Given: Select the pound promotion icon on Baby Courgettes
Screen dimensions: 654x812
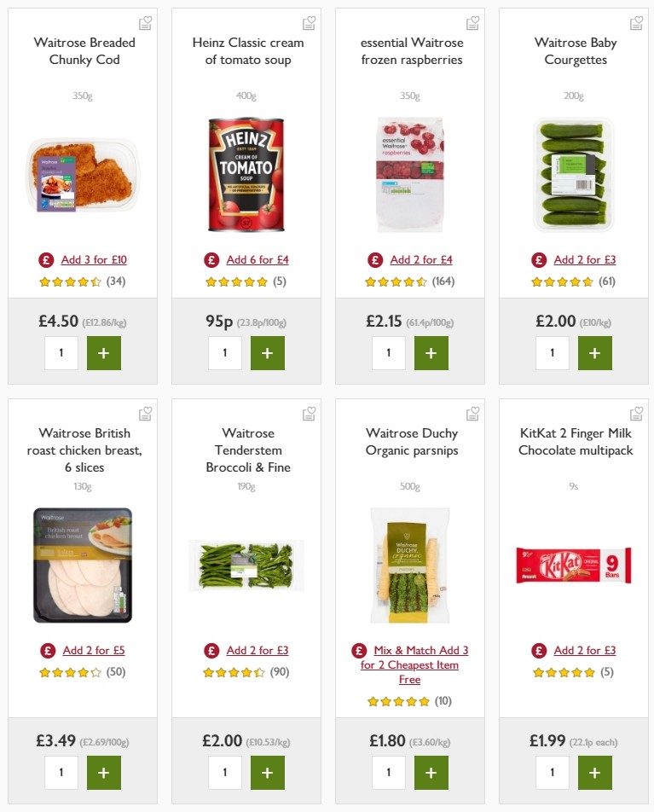Looking at the screenshot, I should (538, 259).
